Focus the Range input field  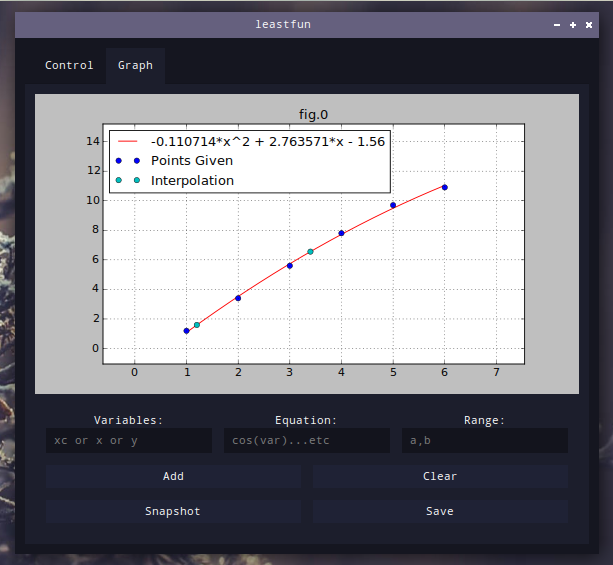tap(485, 441)
